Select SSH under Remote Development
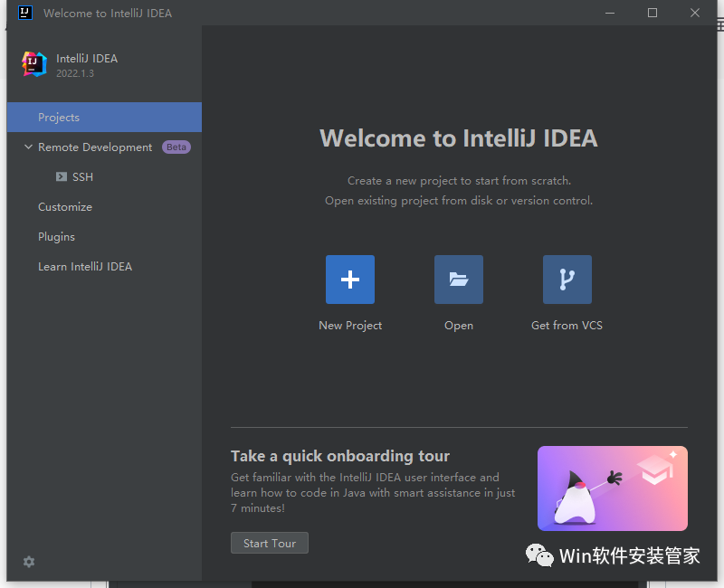Viewport: 724px width, 588px height. [x=104, y=176]
